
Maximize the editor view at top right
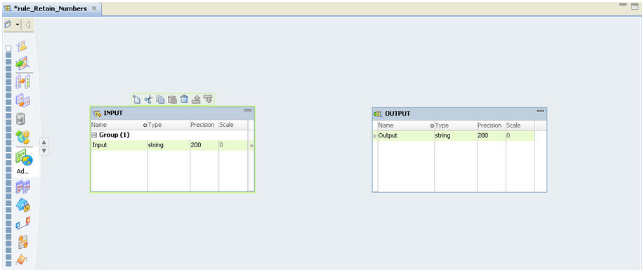point(635,6)
